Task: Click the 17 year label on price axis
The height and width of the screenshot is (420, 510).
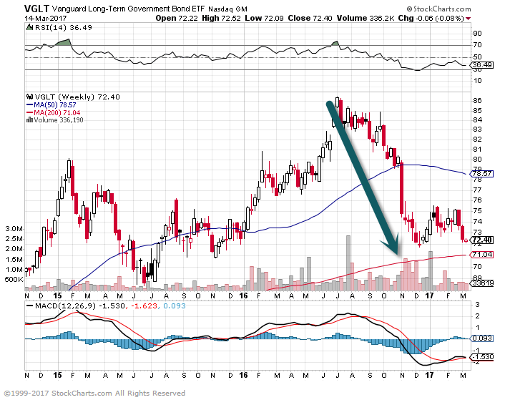Action: (x=429, y=296)
